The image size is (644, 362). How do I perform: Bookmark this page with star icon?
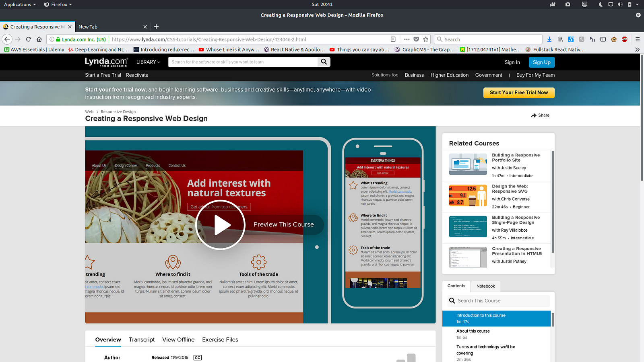[425, 39]
